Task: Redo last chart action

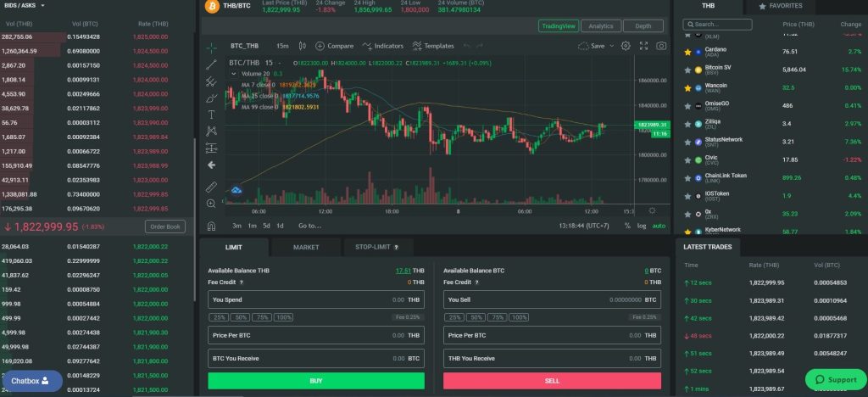Action: point(480,46)
